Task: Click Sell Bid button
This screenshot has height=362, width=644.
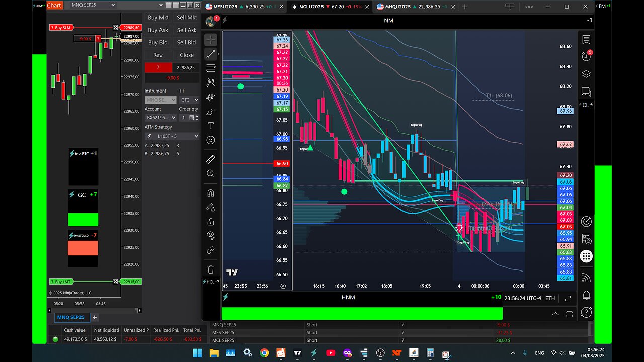Action: (187, 43)
